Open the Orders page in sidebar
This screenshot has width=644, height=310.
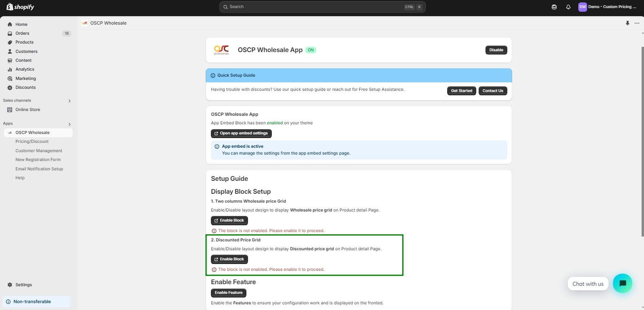pos(22,34)
